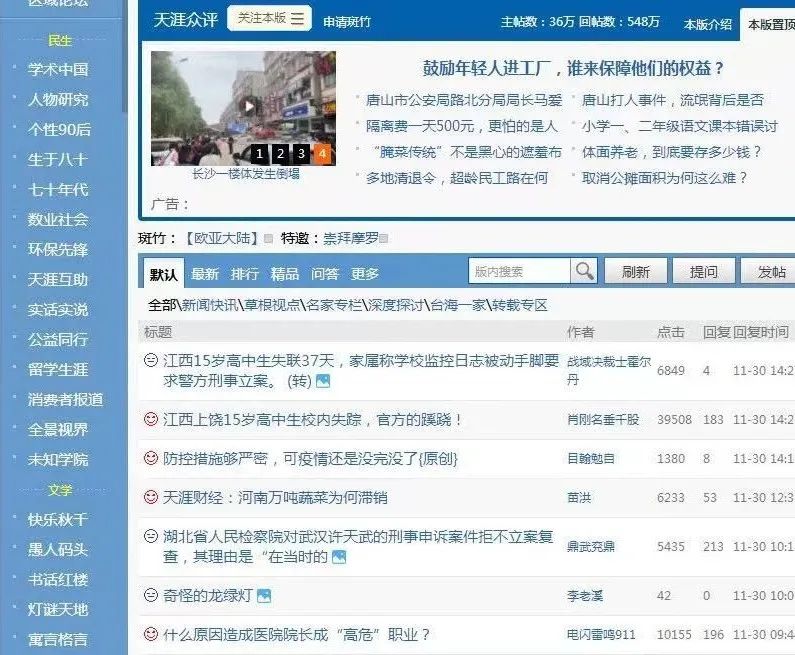Open 人物研究 in sidebar
Image resolution: width=795 pixels, height=655 pixels.
point(58,99)
